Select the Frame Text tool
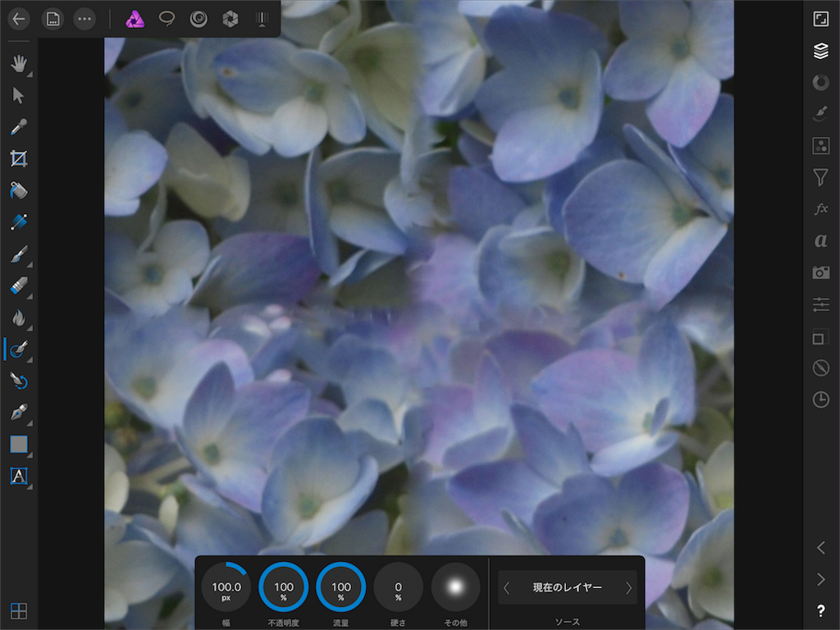Screen dimensions: 840x630 point(19,476)
